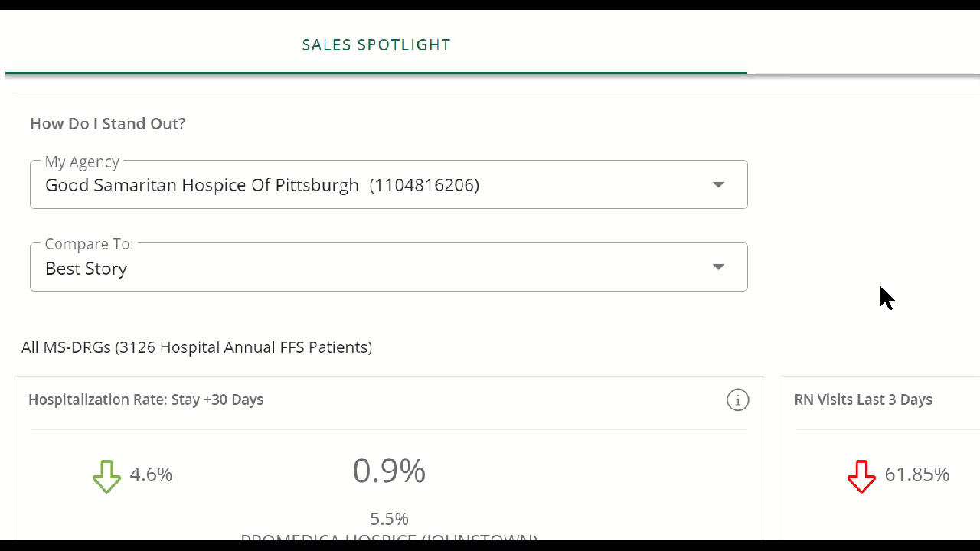Click the 4.6% difference value
980x551 pixels.
coord(151,474)
